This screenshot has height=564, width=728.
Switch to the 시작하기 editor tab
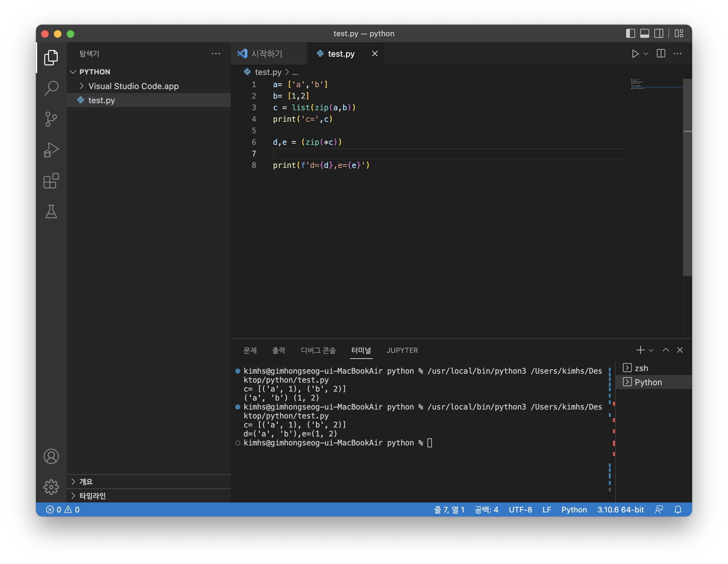266,54
